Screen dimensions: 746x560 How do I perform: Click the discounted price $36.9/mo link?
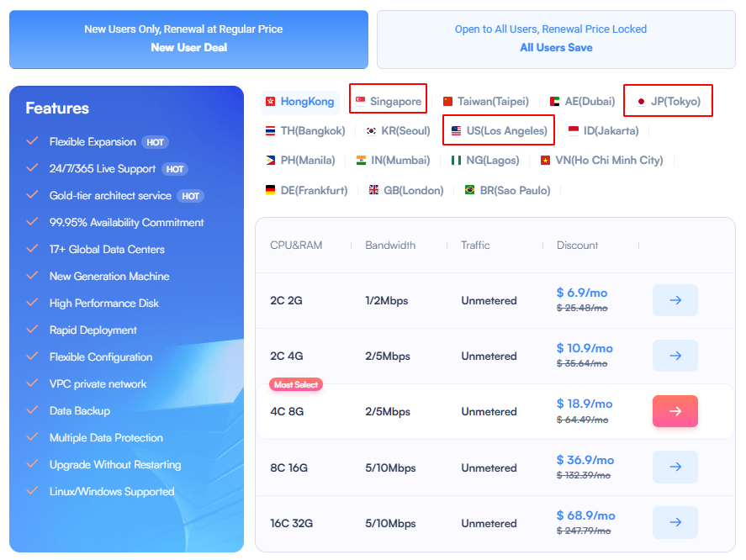[x=585, y=460]
